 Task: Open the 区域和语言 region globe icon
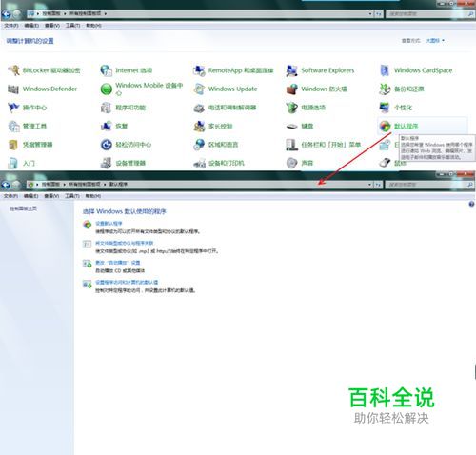tap(199, 145)
